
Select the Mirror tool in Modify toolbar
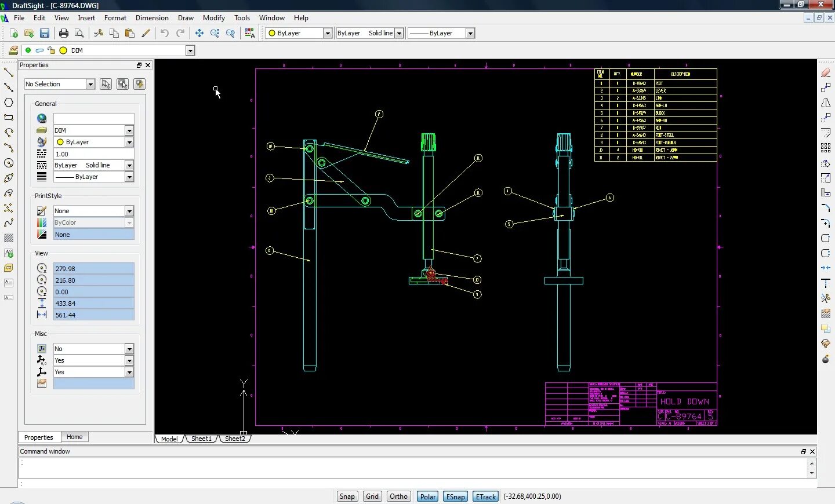click(x=826, y=103)
